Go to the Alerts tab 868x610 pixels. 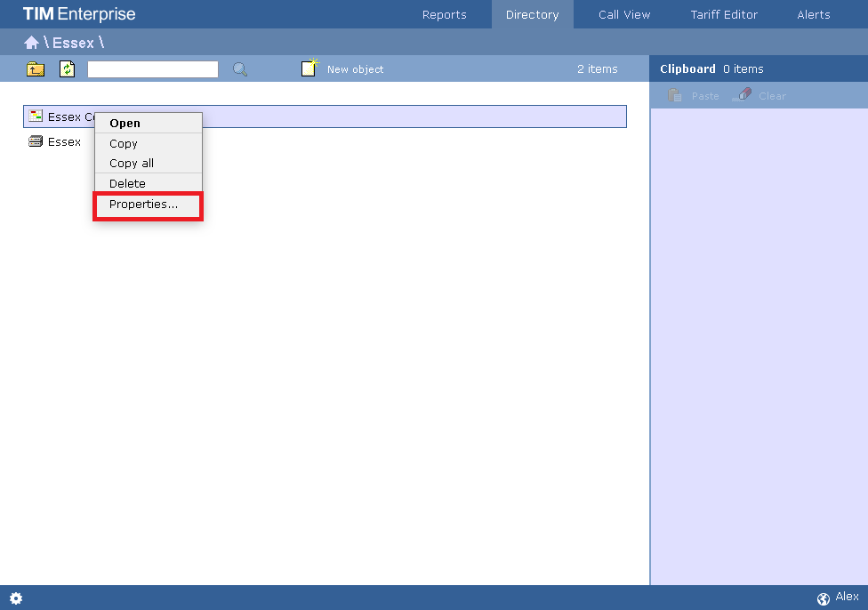click(813, 14)
